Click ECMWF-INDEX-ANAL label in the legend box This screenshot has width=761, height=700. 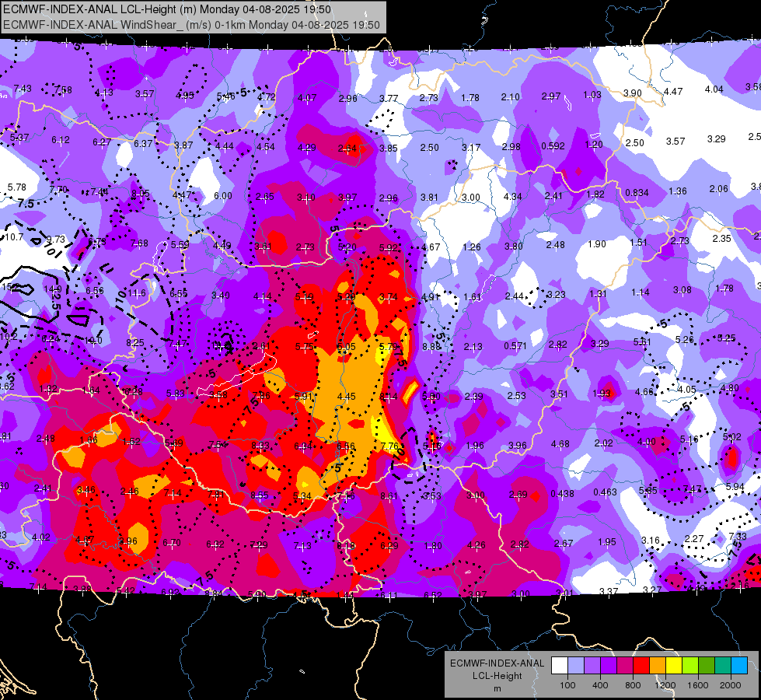point(497,663)
